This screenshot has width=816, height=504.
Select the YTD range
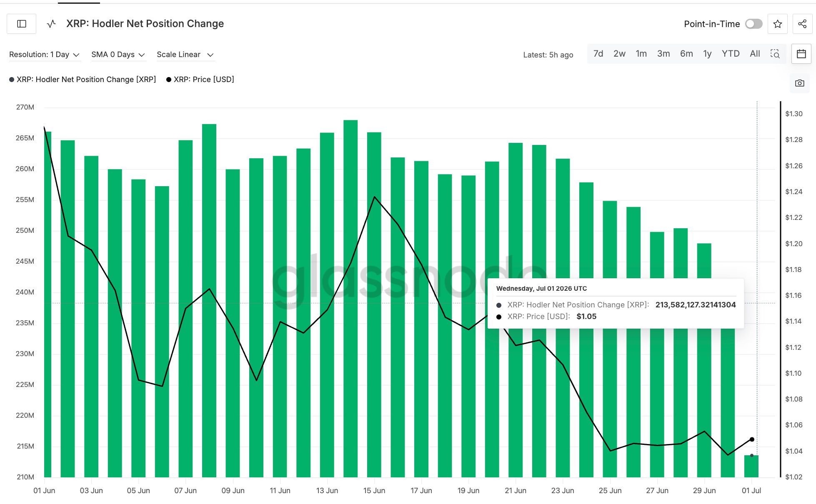(x=731, y=54)
